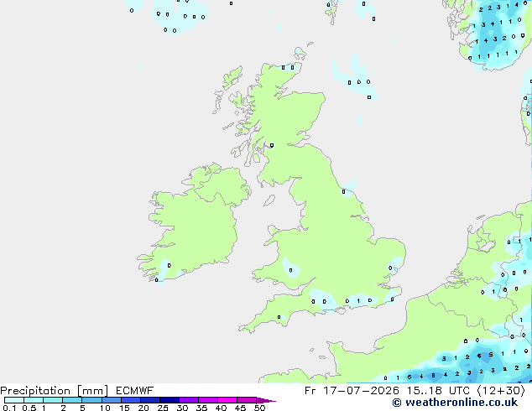Click the legend label "45"
532x411 pixels.
click(x=240, y=408)
